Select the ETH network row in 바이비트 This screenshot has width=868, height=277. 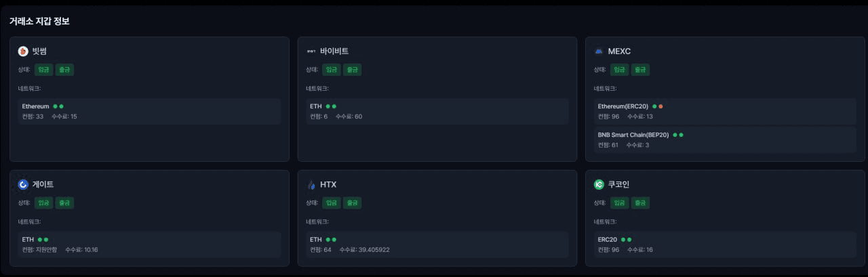pyautogui.click(x=437, y=111)
